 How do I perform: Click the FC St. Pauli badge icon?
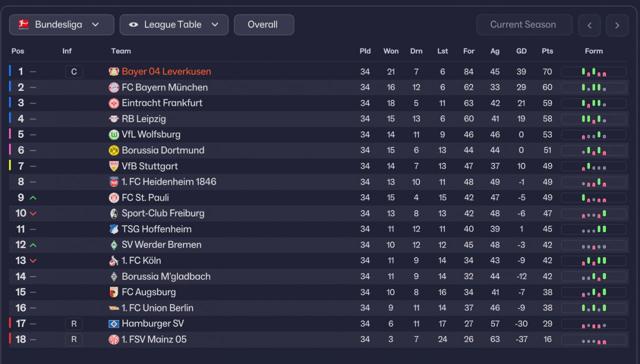point(114,198)
